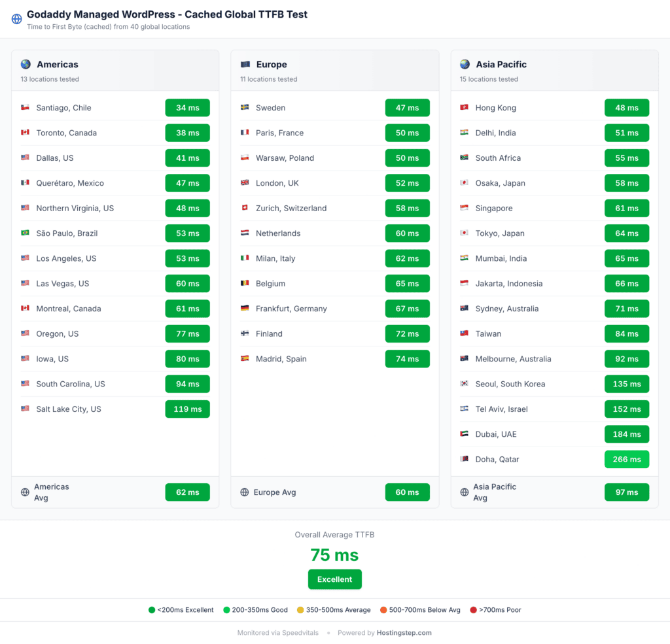Click the Hong Kong flag icon
Screen dimensions: 670x644
pyautogui.click(x=465, y=107)
